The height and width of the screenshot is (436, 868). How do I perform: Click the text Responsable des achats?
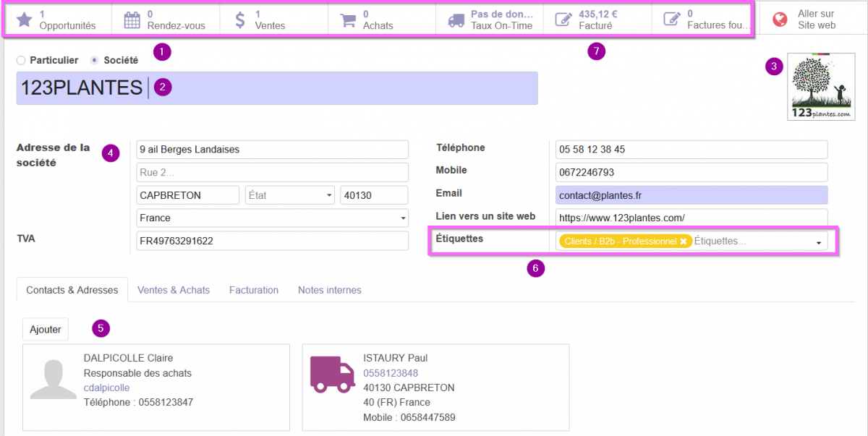138,373
